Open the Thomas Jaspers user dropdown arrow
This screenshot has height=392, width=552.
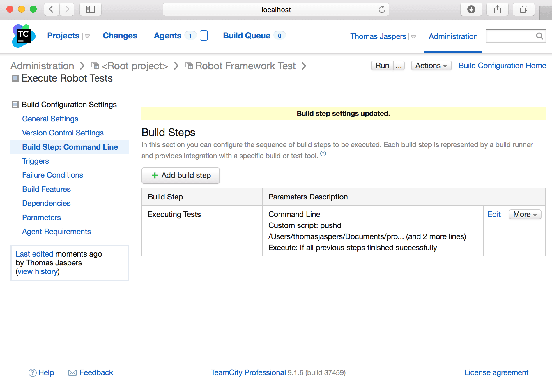click(x=413, y=37)
